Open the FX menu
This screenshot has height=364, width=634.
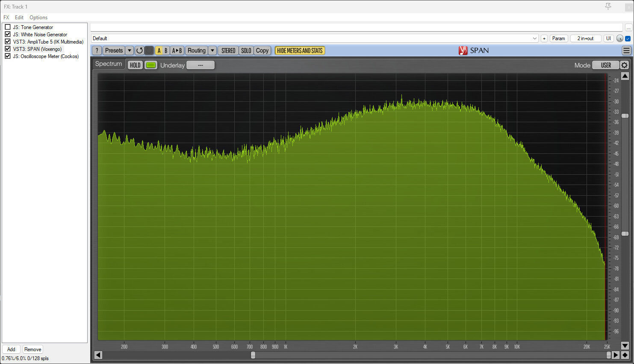[6, 18]
